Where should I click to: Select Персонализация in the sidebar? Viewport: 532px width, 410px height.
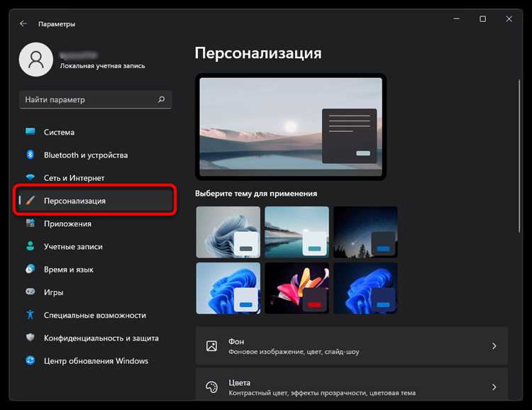[x=95, y=201]
